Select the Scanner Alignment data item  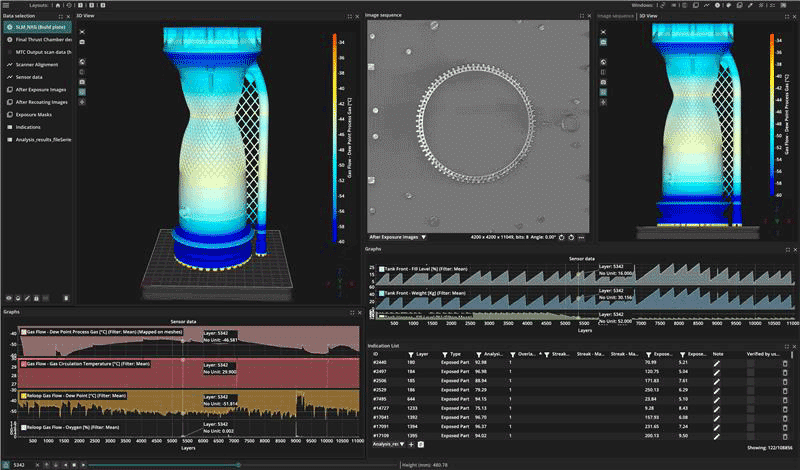pos(35,63)
